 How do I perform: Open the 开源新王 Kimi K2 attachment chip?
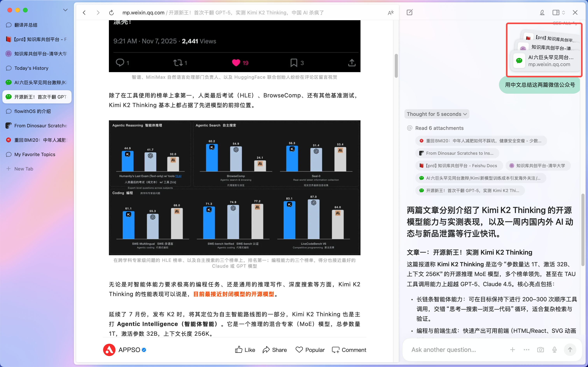(x=470, y=190)
